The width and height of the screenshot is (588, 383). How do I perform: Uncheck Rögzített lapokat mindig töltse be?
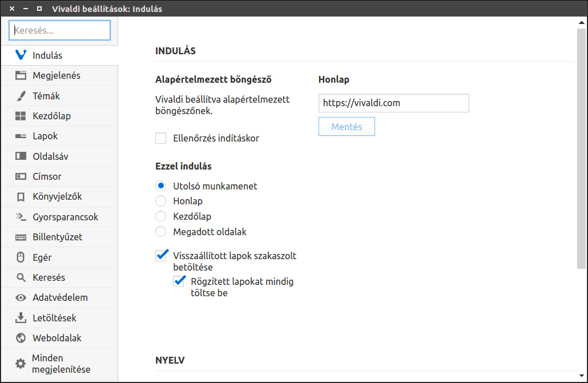(x=179, y=281)
